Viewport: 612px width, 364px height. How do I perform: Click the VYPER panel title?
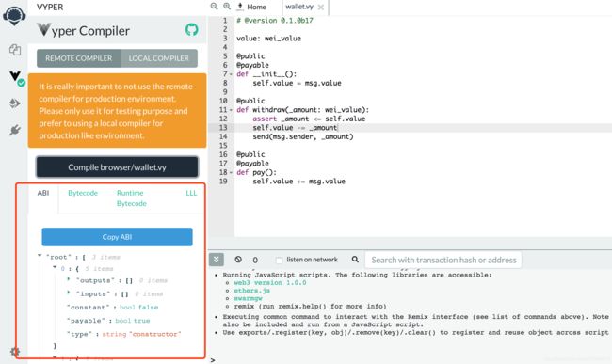(x=50, y=7)
